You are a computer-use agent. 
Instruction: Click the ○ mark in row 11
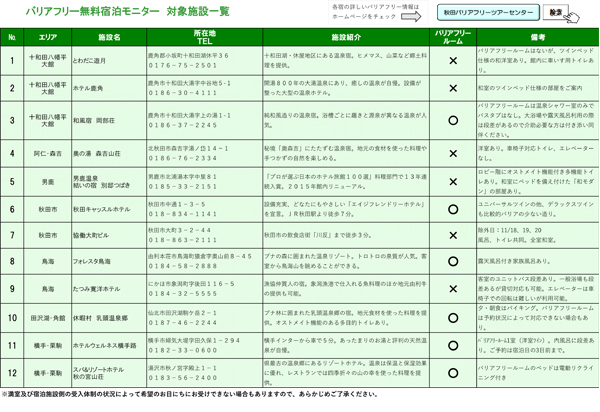click(453, 345)
